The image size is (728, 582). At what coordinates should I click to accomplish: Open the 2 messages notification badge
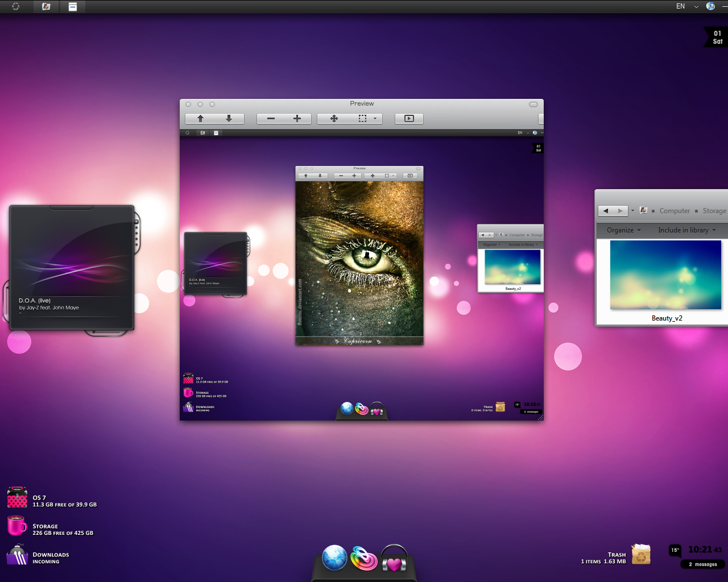coord(703,564)
